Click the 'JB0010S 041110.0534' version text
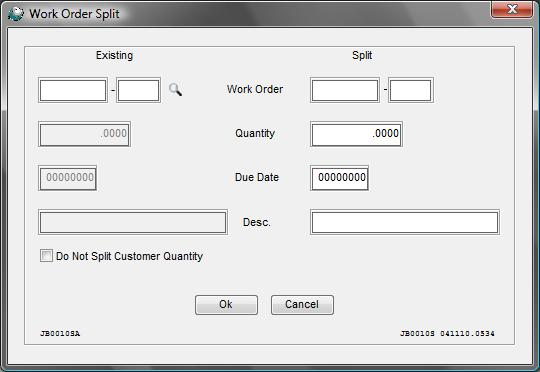 click(x=447, y=333)
